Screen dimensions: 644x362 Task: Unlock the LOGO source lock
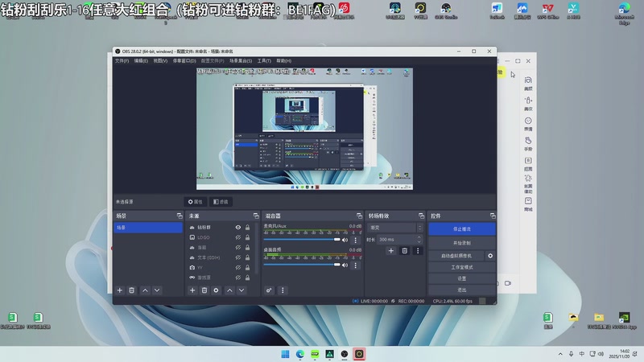click(x=247, y=237)
